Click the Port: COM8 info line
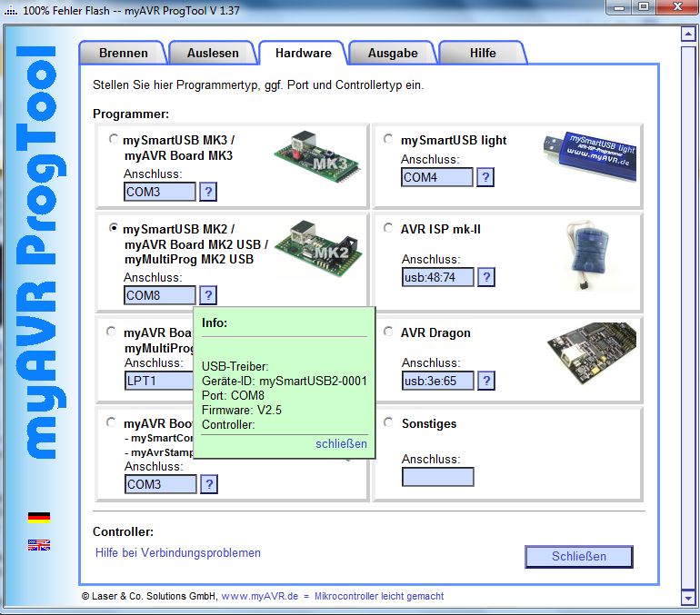This screenshot has width=700, height=615. (233, 395)
